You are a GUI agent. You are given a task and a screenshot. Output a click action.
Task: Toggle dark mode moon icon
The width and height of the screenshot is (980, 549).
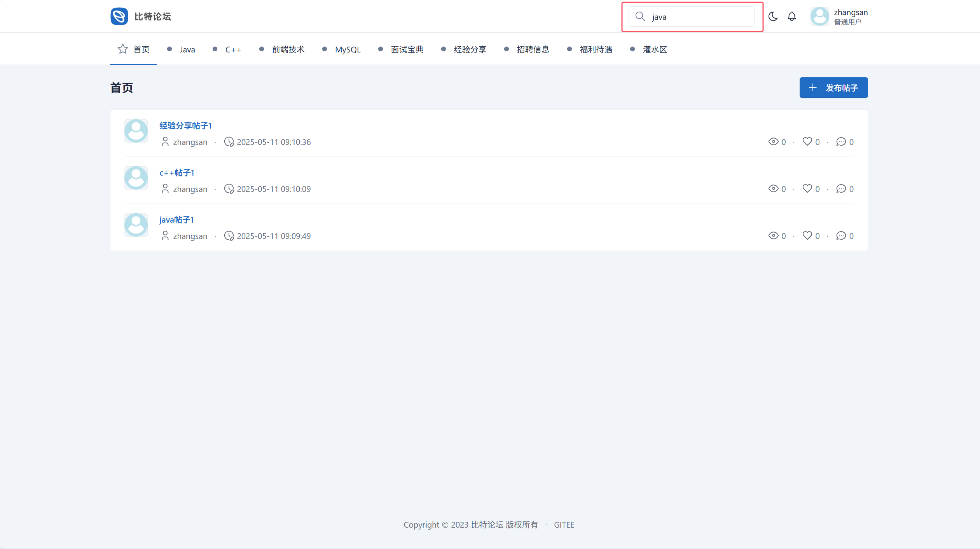coord(773,16)
